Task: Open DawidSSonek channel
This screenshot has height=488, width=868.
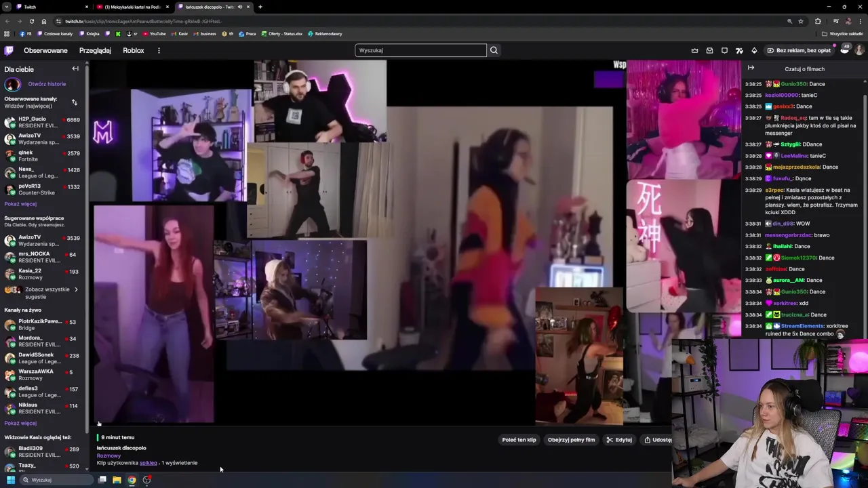Action: pos(42,358)
